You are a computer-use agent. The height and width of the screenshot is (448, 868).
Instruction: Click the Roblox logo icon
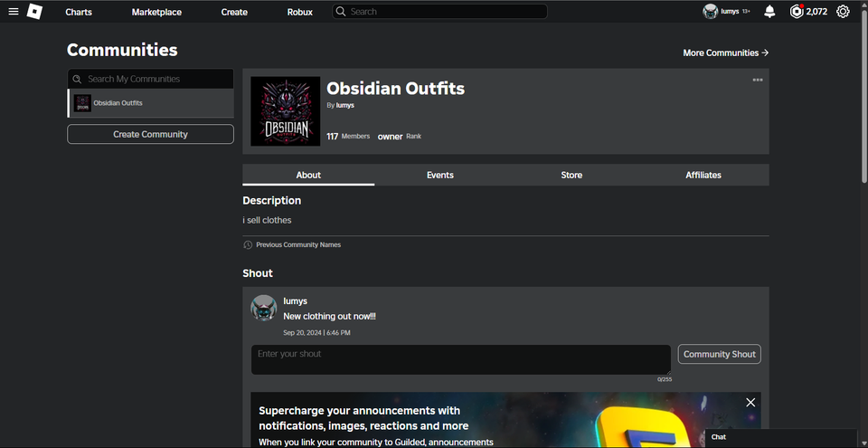tap(34, 12)
